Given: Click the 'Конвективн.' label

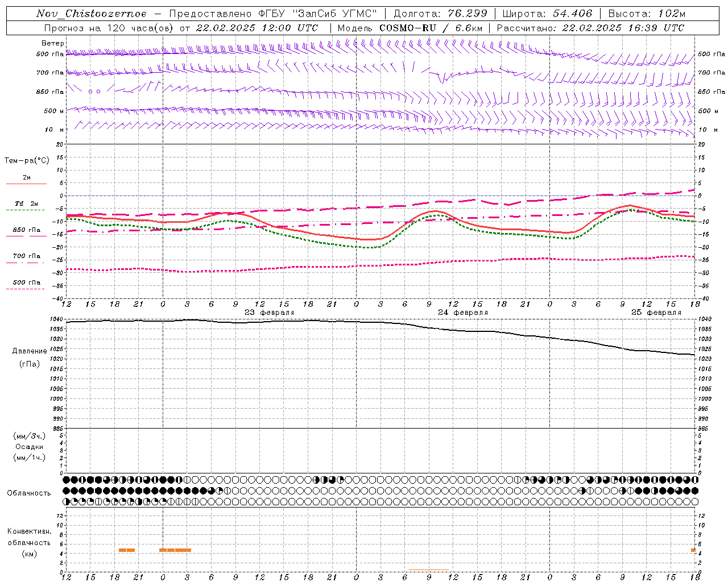Looking at the screenshot, I should tap(30, 531).
